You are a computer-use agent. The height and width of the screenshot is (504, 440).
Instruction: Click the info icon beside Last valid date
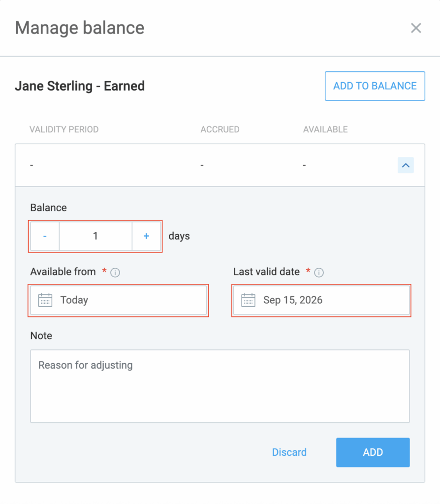click(320, 272)
